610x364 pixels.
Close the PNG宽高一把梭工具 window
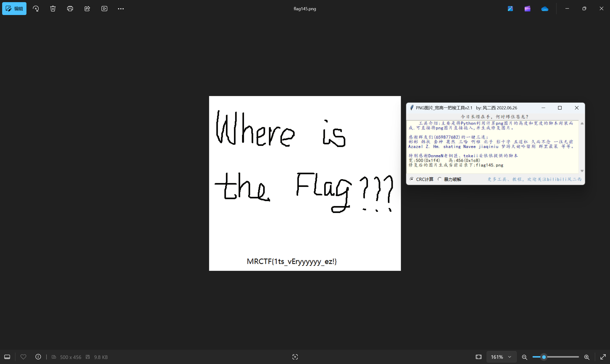[x=577, y=108]
